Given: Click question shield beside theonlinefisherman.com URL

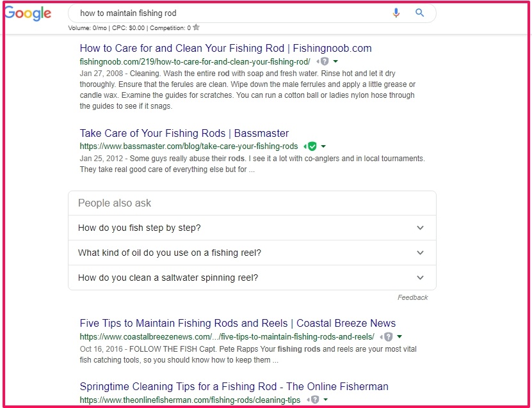Looking at the screenshot, I should tap(314, 400).
